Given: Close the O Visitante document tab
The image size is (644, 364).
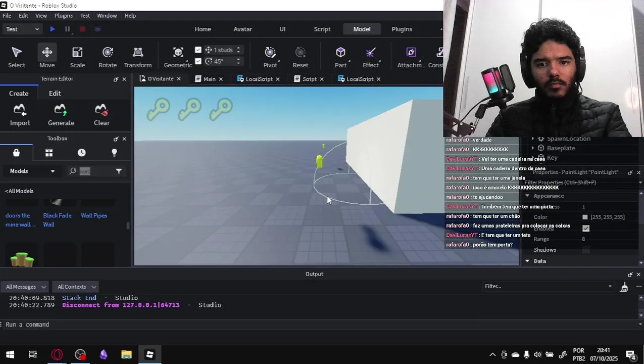Looking at the screenshot, I should [x=179, y=79].
